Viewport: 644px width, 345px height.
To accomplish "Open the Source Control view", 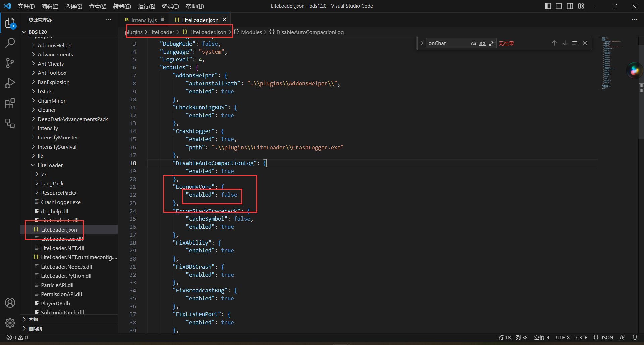I will coord(10,63).
